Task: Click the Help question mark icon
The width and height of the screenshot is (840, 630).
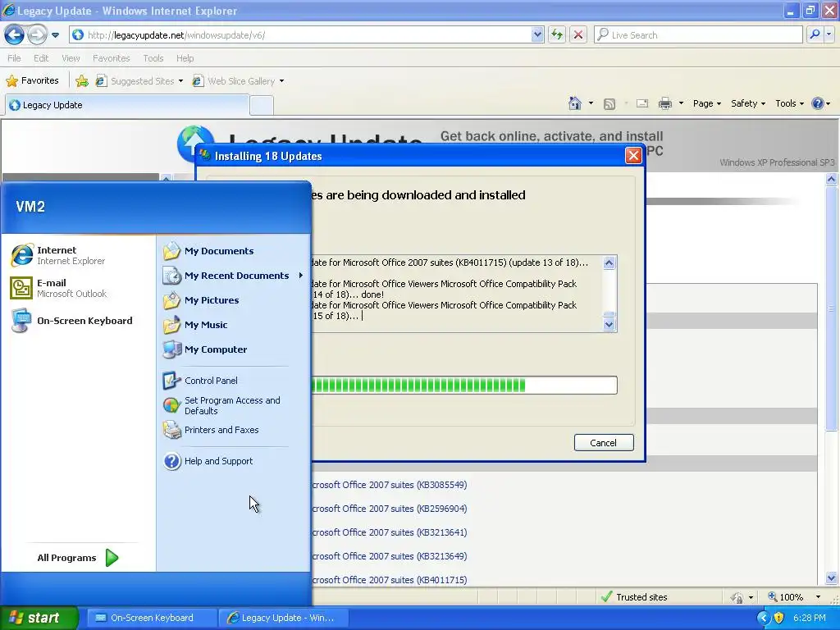Action: pos(818,103)
